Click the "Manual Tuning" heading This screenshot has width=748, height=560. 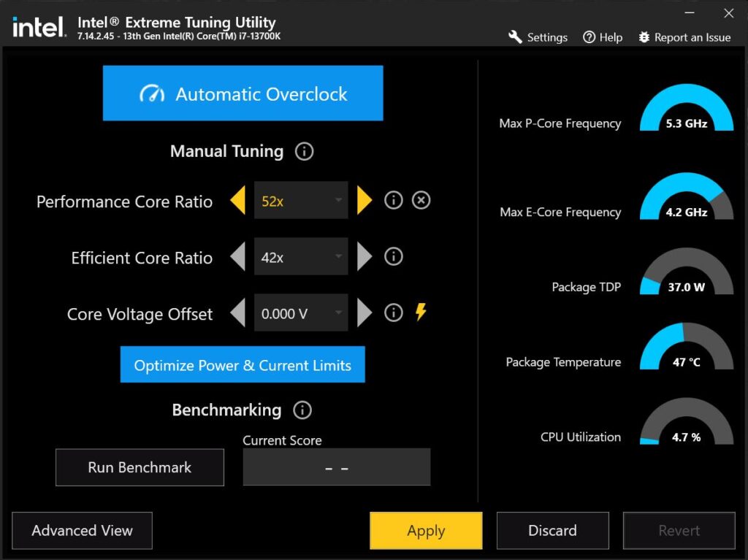[x=226, y=152]
